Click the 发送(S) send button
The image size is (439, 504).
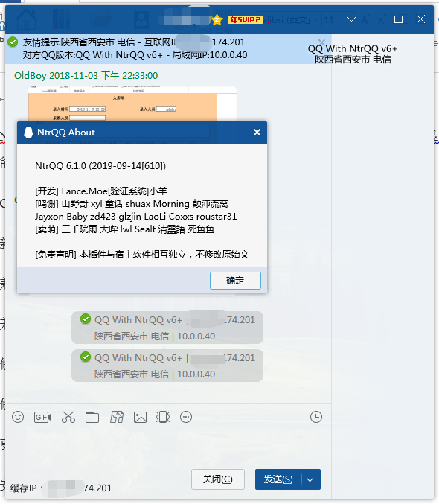tap(278, 479)
